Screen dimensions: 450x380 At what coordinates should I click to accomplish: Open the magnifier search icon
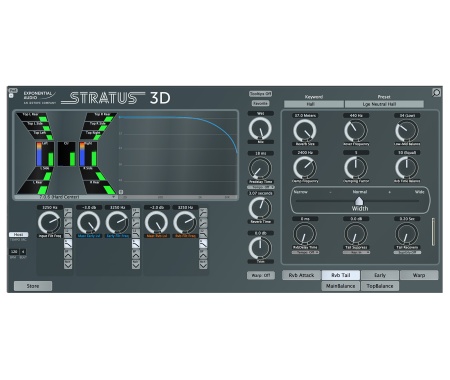(436, 92)
